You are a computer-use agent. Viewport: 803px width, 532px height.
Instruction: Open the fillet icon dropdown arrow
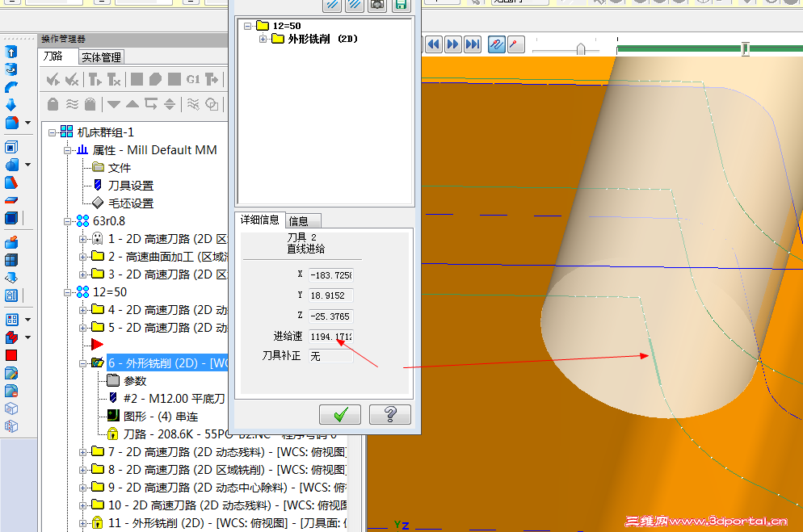pos(28,123)
